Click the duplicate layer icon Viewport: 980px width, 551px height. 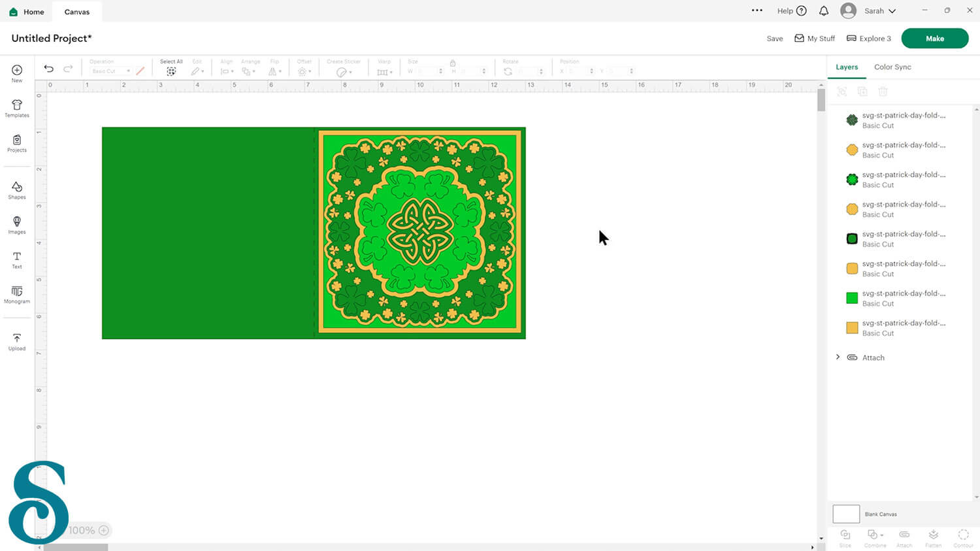[x=862, y=92]
